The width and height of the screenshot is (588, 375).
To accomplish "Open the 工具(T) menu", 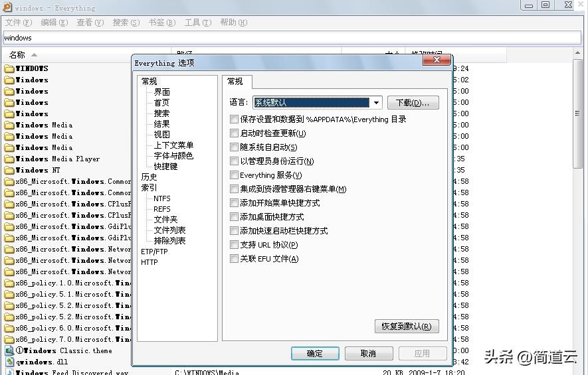I will pos(198,23).
